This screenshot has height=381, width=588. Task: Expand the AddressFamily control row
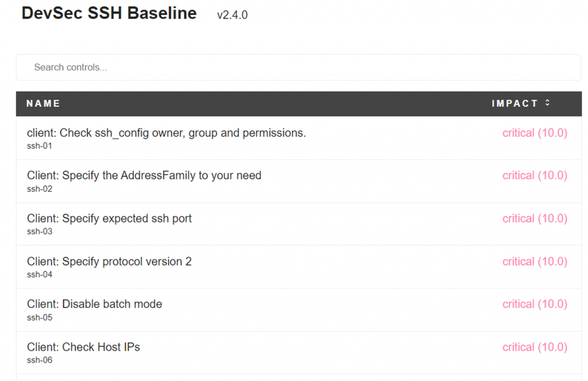tap(144, 176)
